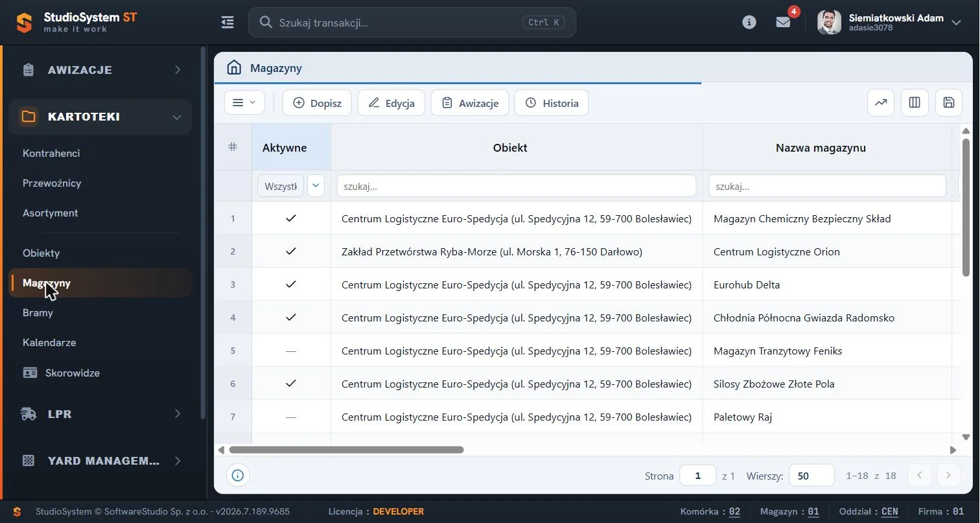980x523 pixels.
Task: Select the Zakład Przetwórstwa Ryba-Morze cell
Action: point(517,251)
